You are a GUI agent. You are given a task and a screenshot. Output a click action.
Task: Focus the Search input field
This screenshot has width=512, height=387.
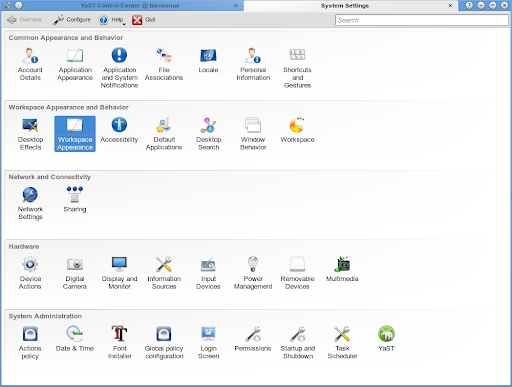tap(422, 20)
